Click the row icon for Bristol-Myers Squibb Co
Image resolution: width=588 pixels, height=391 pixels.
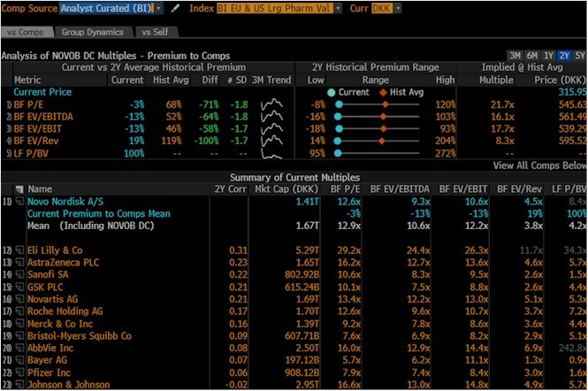19,336
